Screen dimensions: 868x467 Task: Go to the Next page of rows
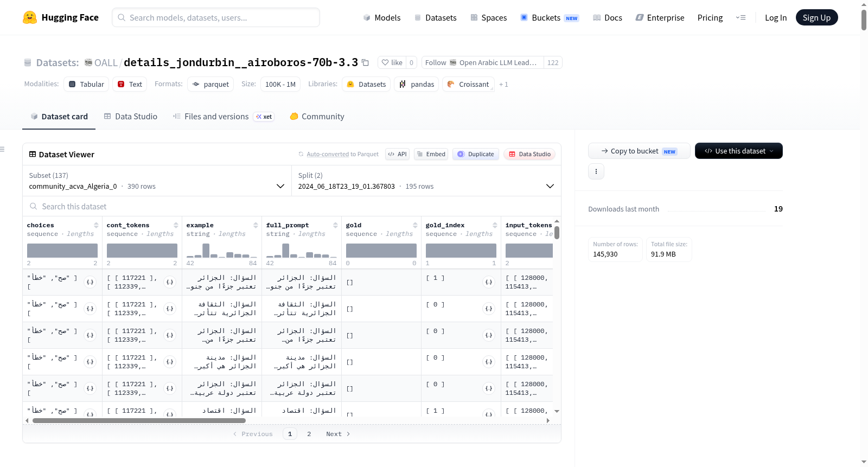click(338, 434)
